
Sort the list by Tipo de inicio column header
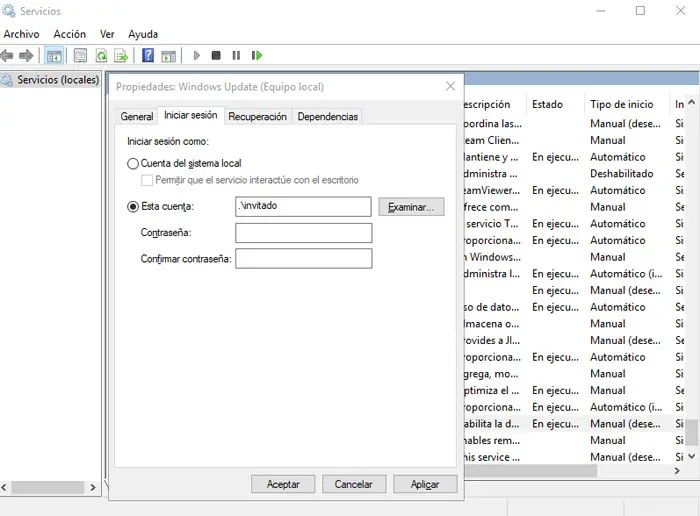(x=621, y=104)
